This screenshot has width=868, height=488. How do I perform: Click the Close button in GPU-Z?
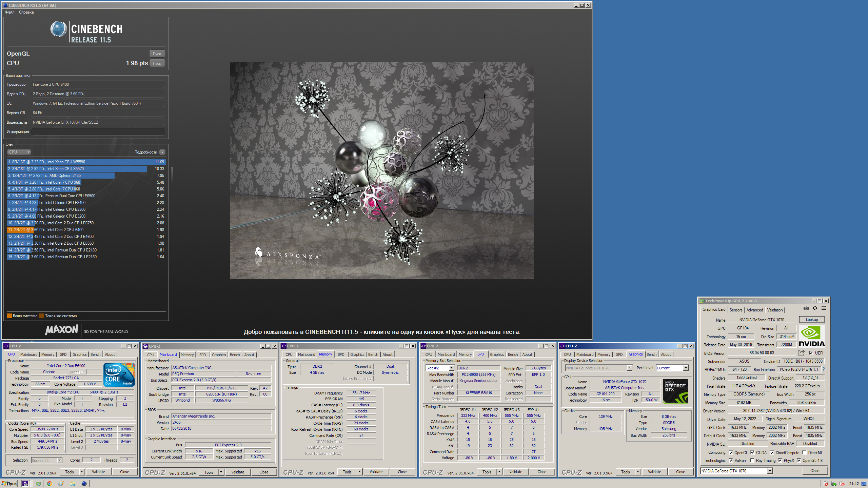(815, 471)
